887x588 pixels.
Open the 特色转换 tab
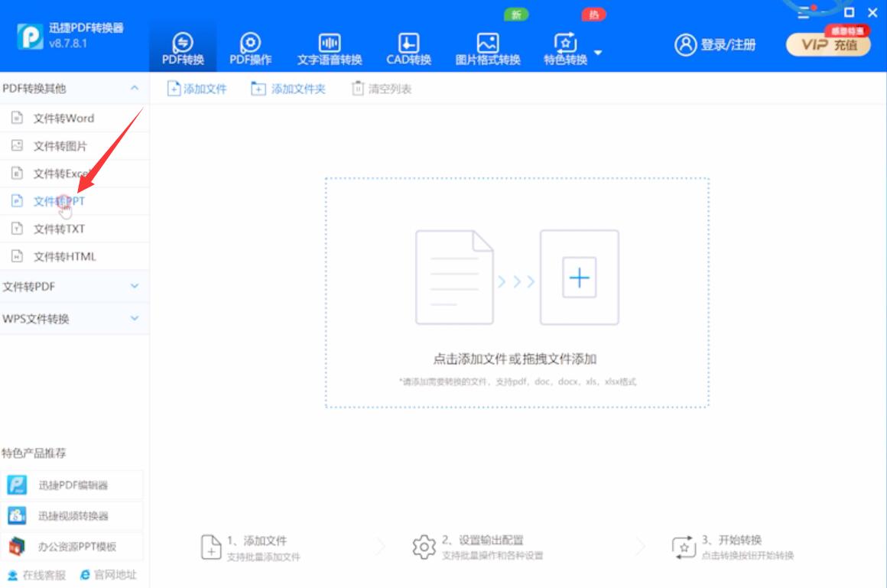pyautogui.click(x=565, y=49)
